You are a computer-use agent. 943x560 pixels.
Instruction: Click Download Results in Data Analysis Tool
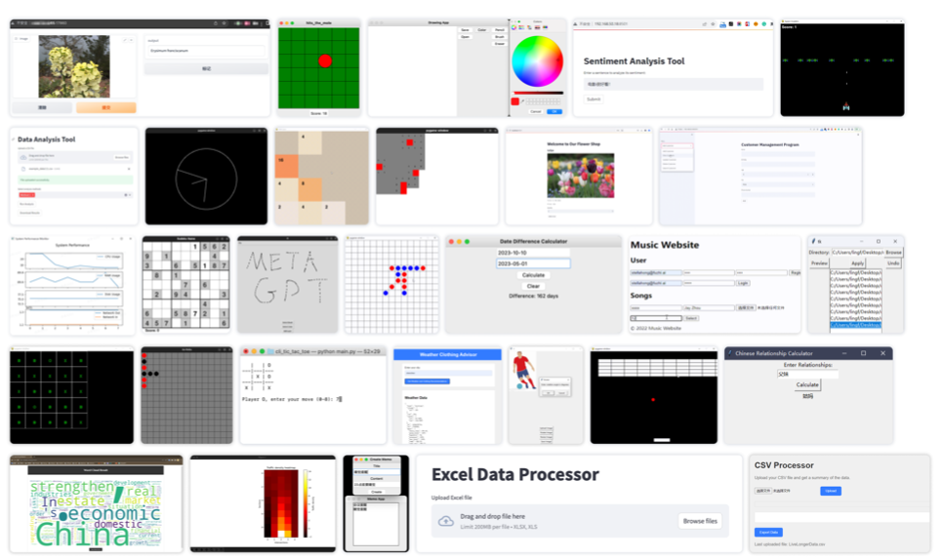[29, 213]
